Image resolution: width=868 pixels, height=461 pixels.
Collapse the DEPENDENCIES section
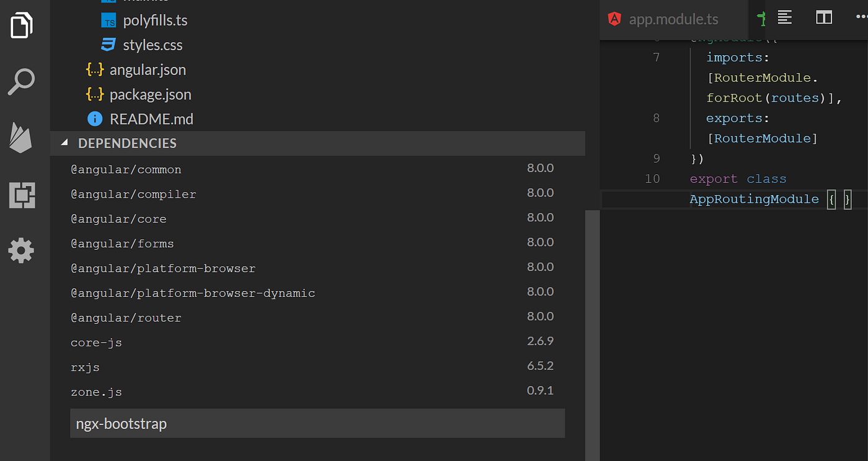(x=64, y=143)
